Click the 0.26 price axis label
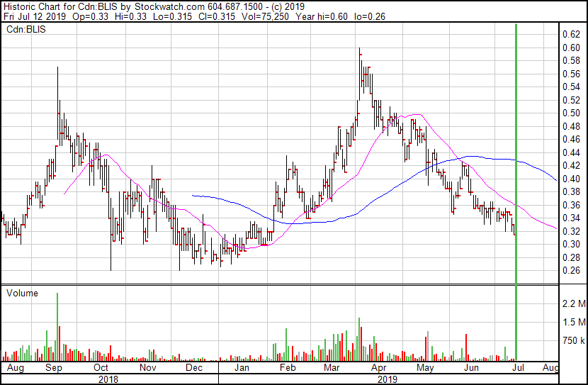The height and width of the screenshot is (385, 588). [571, 271]
